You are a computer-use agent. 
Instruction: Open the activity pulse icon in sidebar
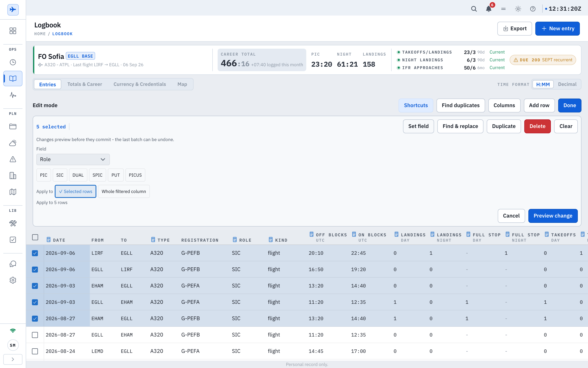(x=13, y=95)
